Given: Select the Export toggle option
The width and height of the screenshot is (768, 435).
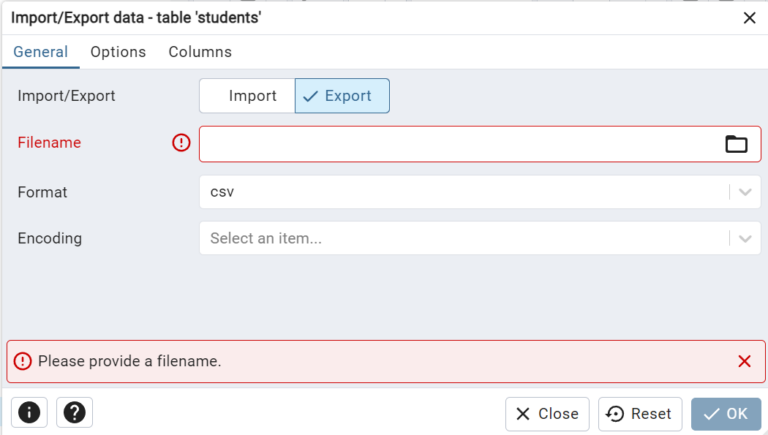Looking at the screenshot, I should [342, 96].
